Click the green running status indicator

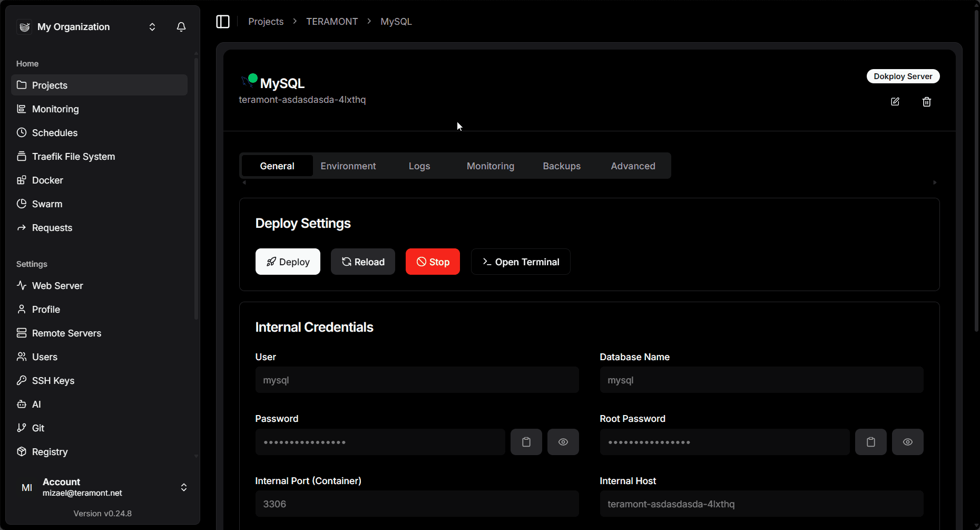tap(253, 79)
